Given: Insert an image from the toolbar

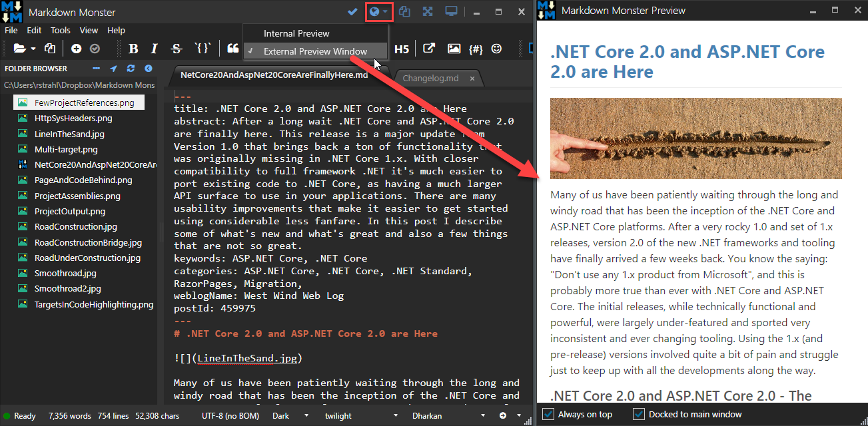Looking at the screenshot, I should 454,49.
